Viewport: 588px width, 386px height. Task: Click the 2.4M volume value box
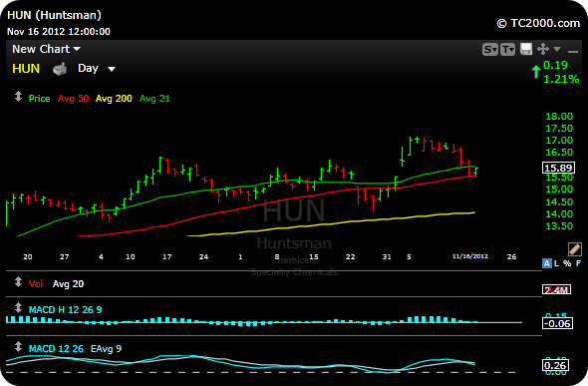tap(556, 289)
